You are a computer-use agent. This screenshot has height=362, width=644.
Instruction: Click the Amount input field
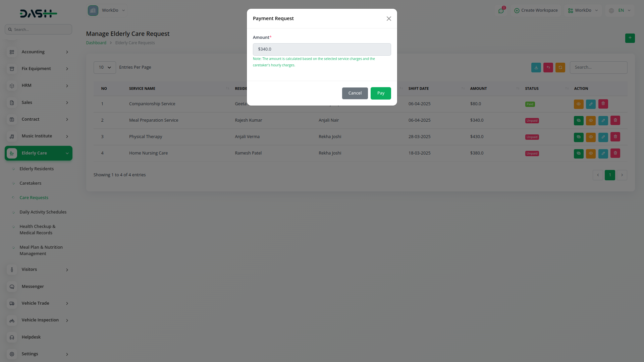(x=321, y=49)
